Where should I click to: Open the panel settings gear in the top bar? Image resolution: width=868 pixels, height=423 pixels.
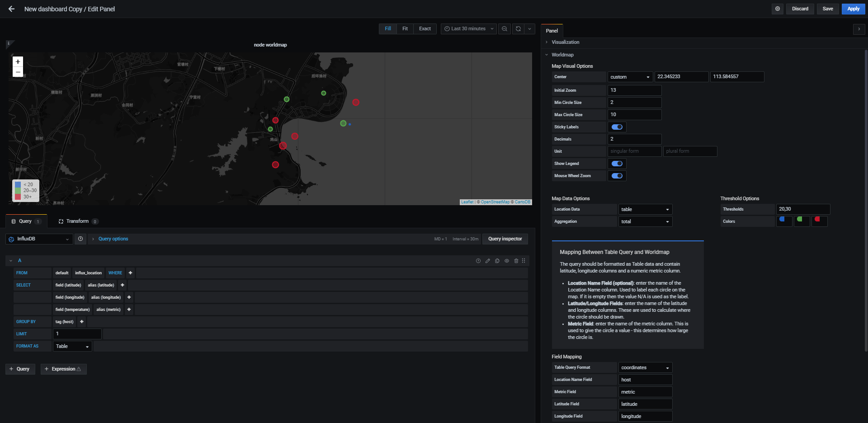[777, 9]
